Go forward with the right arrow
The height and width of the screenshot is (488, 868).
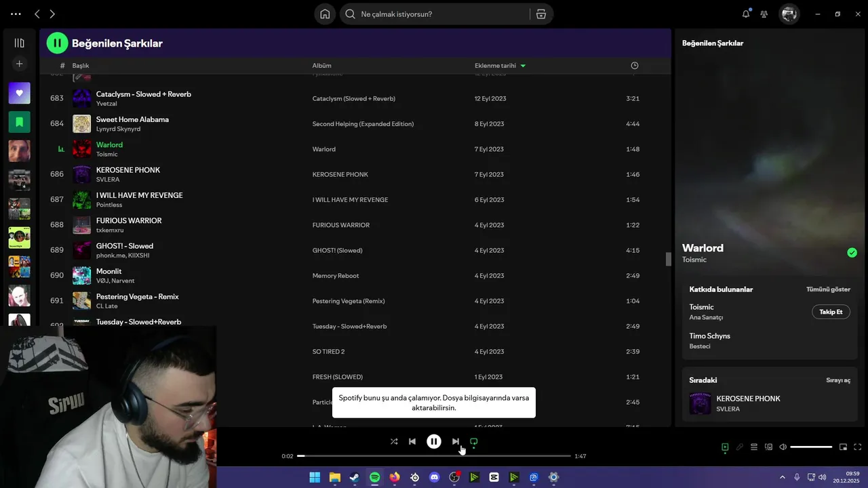[52, 14]
